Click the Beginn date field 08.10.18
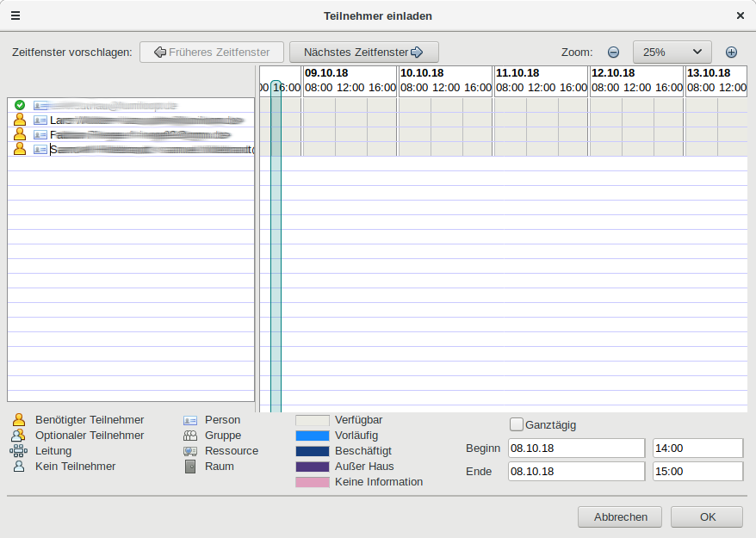The image size is (756, 538). (576, 448)
